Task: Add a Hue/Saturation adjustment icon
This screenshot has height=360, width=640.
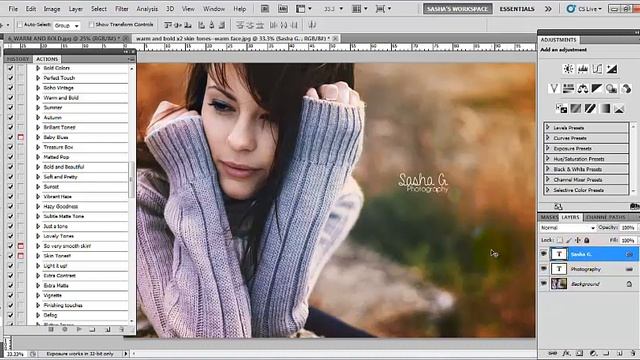Action: [568, 88]
